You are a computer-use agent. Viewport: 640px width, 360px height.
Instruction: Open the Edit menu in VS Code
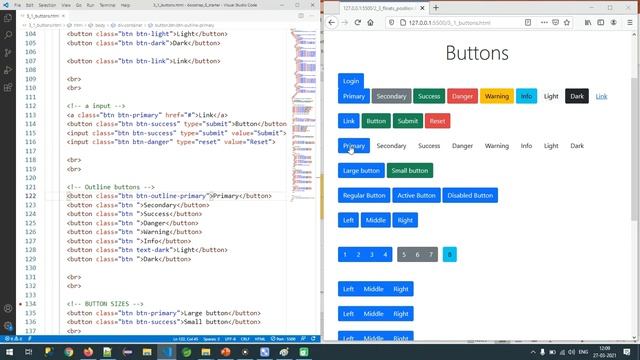pyautogui.click(x=30, y=5)
